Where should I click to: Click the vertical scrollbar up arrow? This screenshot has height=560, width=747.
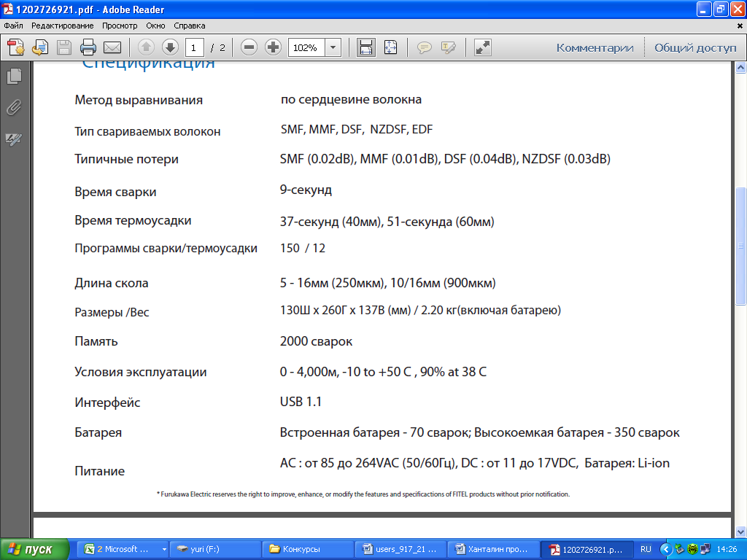pyautogui.click(x=740, y=68)
